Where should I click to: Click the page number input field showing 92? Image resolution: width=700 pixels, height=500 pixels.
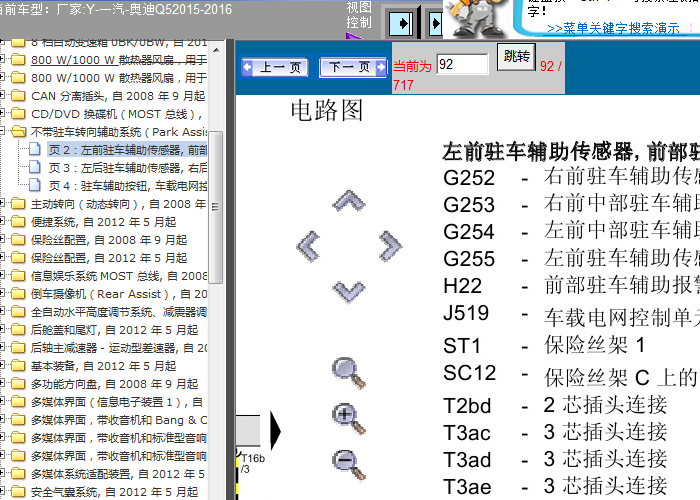[x=462, y=64]
